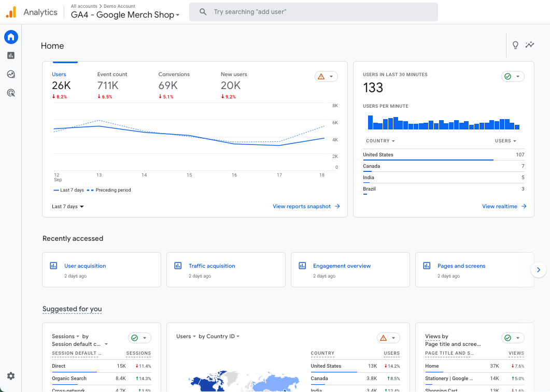Open Reports from the left sidebar
The width and height of the screenshot is (550, 392).
pos(11,55)
